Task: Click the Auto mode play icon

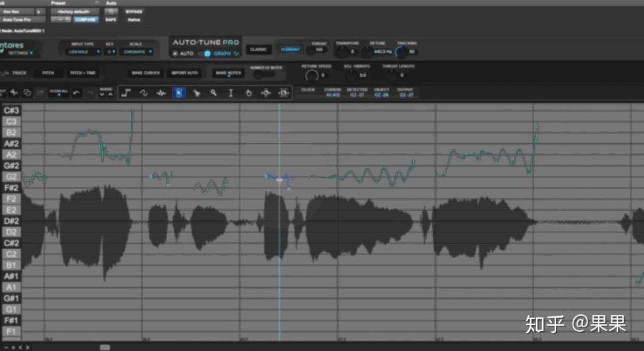Action: pos(175,54)
